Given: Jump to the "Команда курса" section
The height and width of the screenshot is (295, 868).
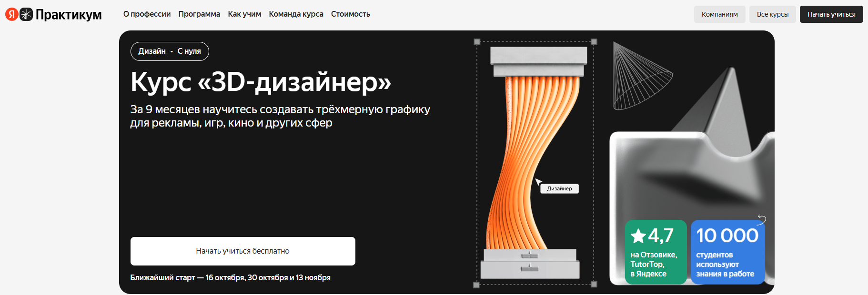Looking at the screenshot, I should click(x=296, y=14).
